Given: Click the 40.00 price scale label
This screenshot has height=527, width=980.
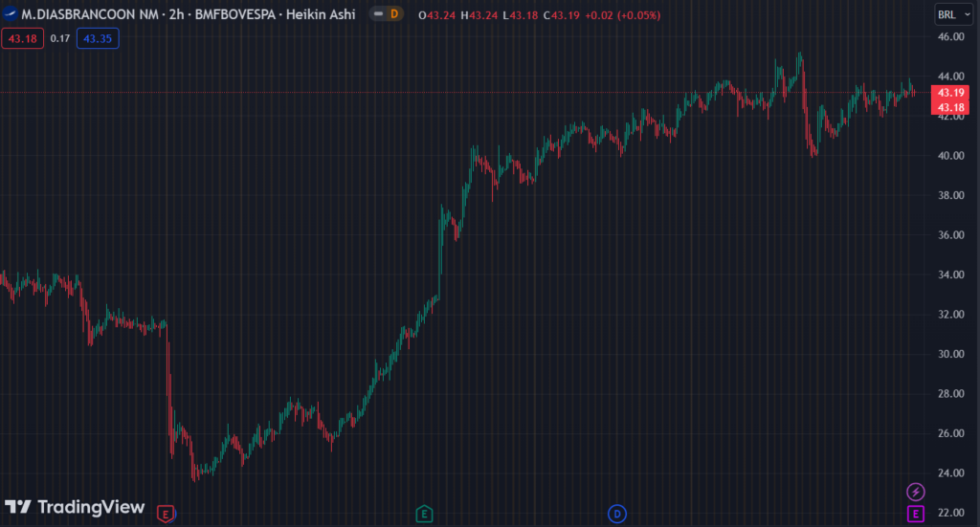Looking at the screenshot, I should point(950,156).
